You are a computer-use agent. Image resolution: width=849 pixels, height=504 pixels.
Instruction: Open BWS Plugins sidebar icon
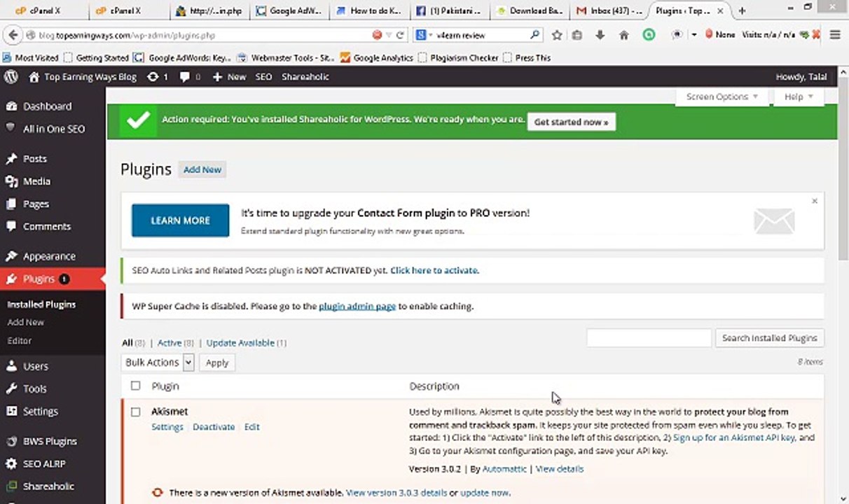[x=11, y=441]
